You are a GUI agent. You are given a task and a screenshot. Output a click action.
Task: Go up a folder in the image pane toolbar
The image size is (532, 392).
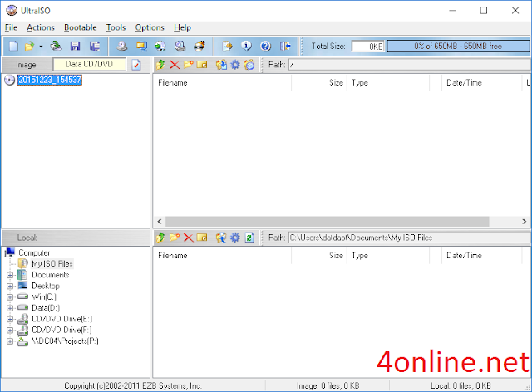coord(160,65)
